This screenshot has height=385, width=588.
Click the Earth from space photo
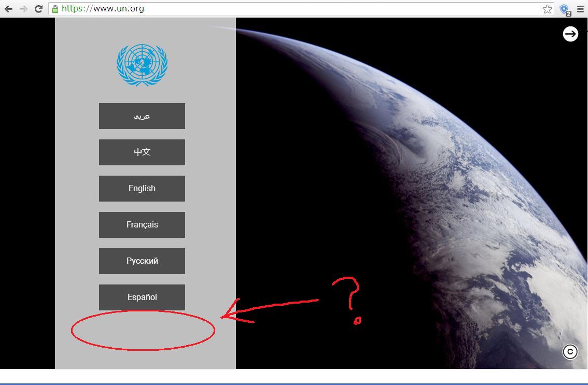[441, 181]
